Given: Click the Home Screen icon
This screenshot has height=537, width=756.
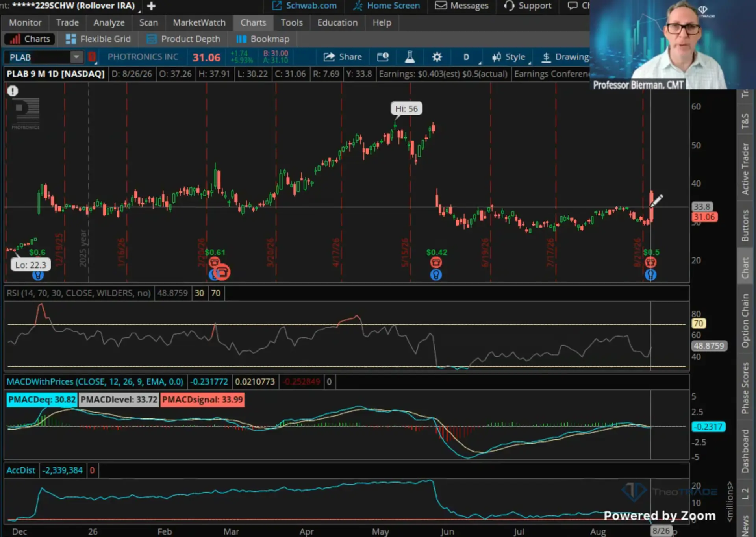Looking at the screenshot, I should [358, 6].
